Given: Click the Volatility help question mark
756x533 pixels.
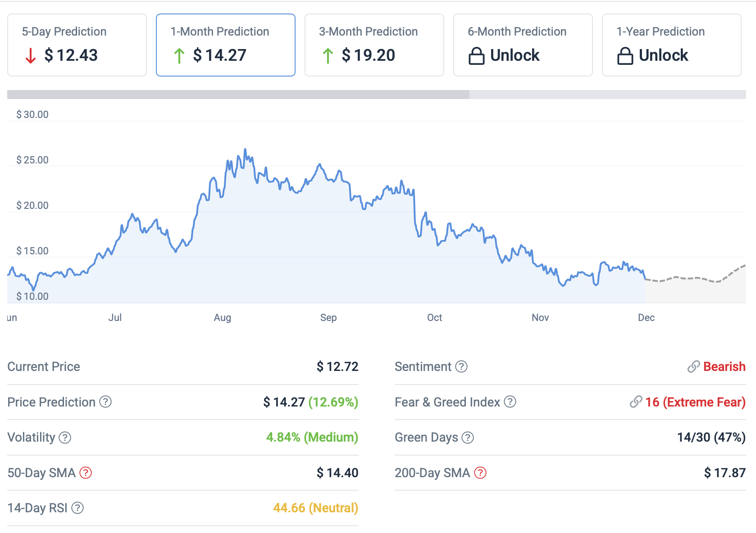Looking at the screenshot, I should click(x=65, y=438).
